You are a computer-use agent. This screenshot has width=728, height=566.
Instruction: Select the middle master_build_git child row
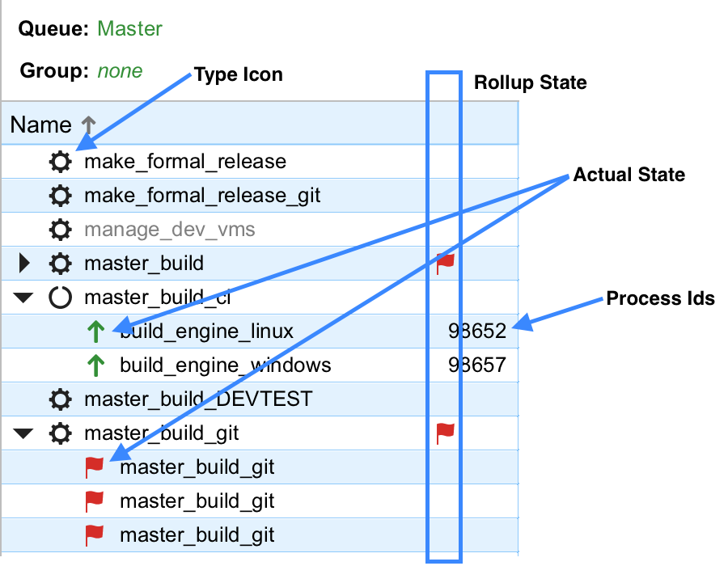[197, 501]
